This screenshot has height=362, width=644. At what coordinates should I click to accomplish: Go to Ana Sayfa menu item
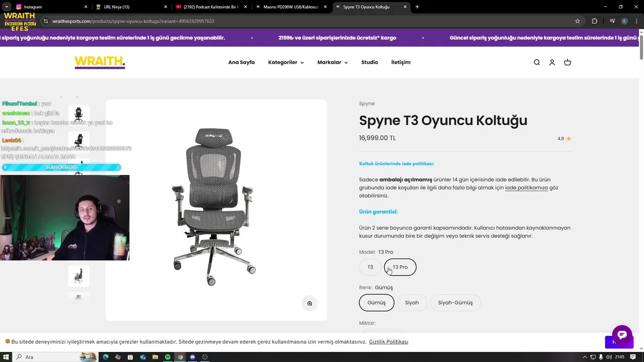coord(242,62)
